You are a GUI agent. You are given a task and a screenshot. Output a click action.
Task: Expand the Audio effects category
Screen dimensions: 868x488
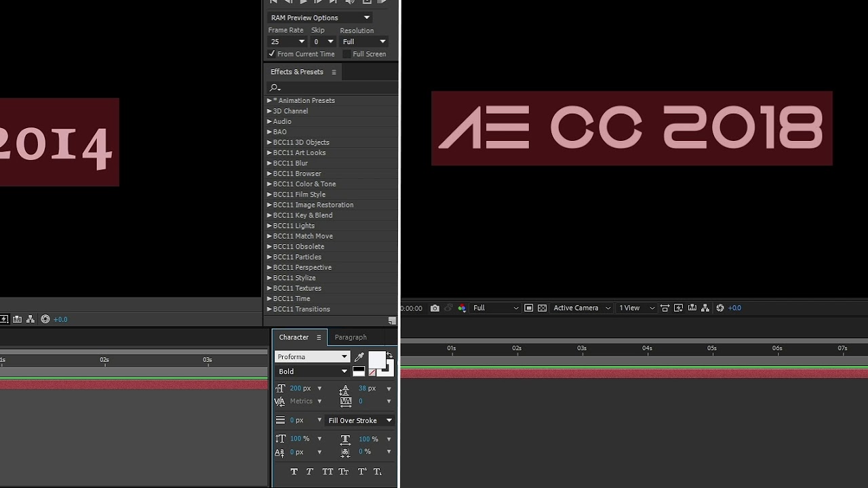click(x=269, y=121)
